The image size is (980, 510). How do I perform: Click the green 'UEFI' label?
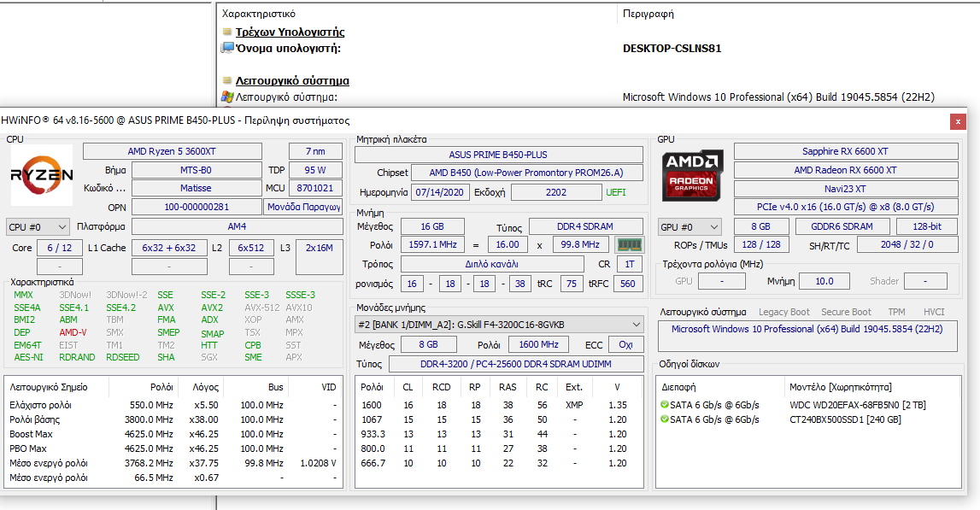click(x=616, y=192)
